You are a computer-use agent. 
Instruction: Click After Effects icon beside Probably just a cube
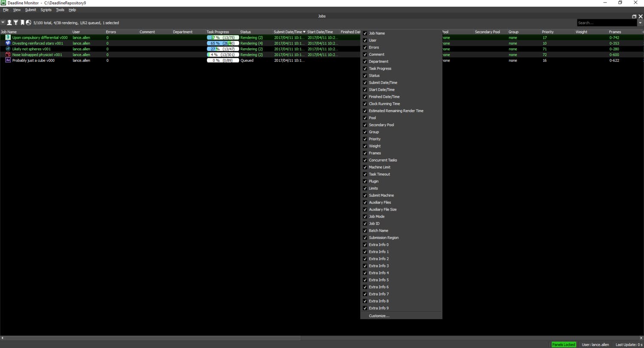tap(8, 60)
